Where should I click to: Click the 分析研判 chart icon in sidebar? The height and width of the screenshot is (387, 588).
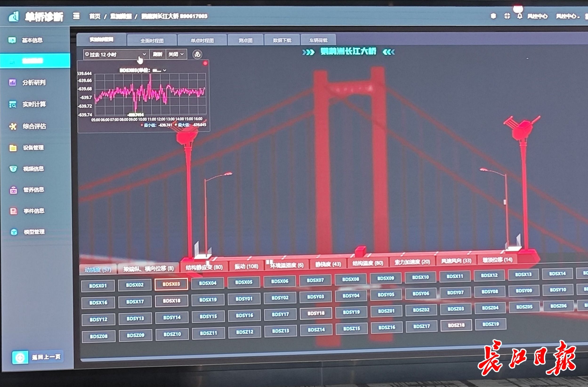coord(12,83)
